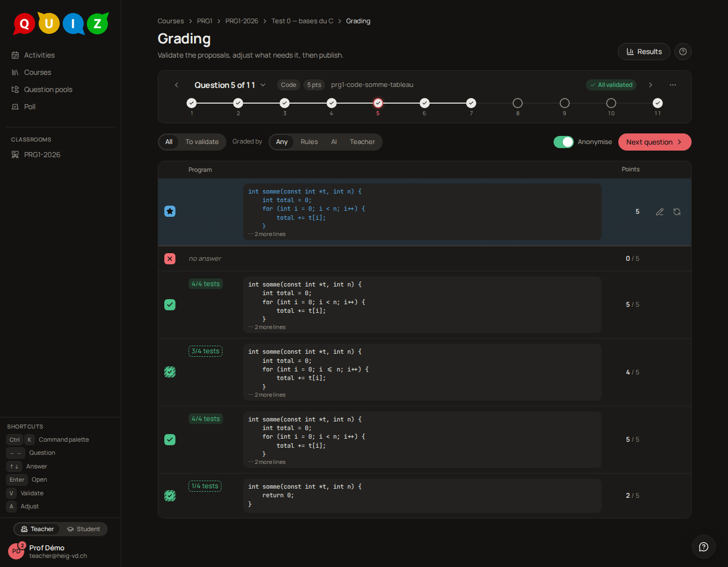Jump to question 11 on the progress track

pos(658,103)
